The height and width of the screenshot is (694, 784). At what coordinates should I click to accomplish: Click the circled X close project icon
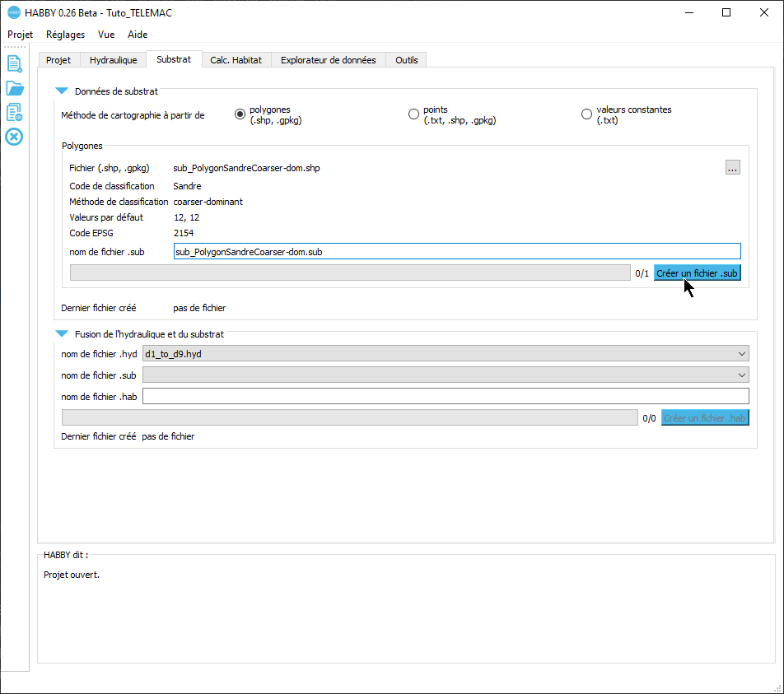(x=14, y=137)
